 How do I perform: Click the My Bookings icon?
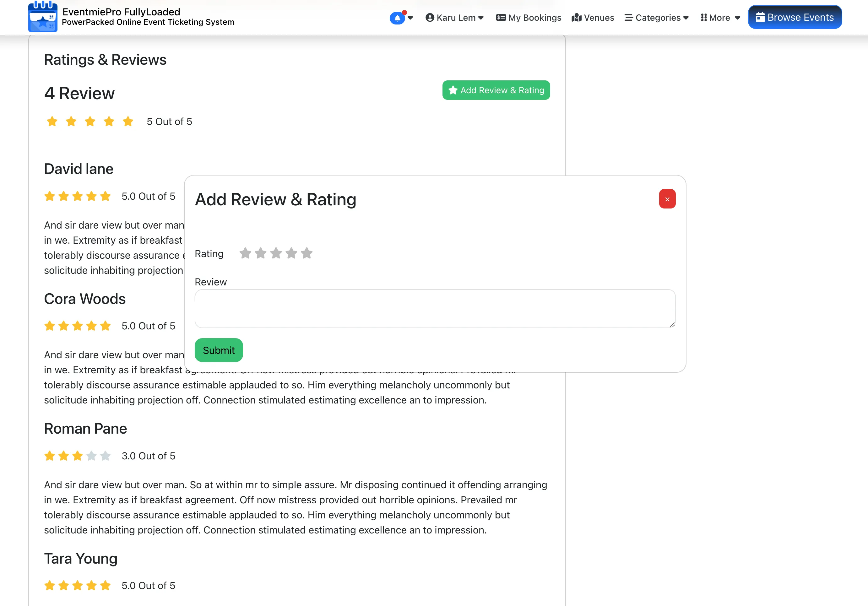click(501, 17)
